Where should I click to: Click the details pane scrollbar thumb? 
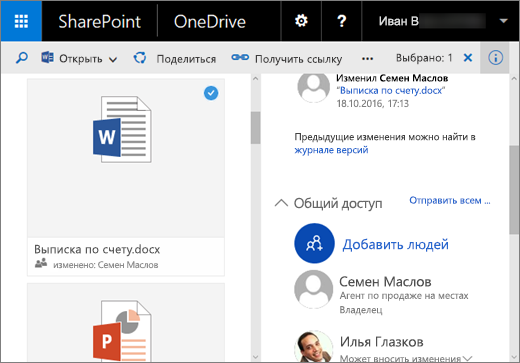click(514, 190)
